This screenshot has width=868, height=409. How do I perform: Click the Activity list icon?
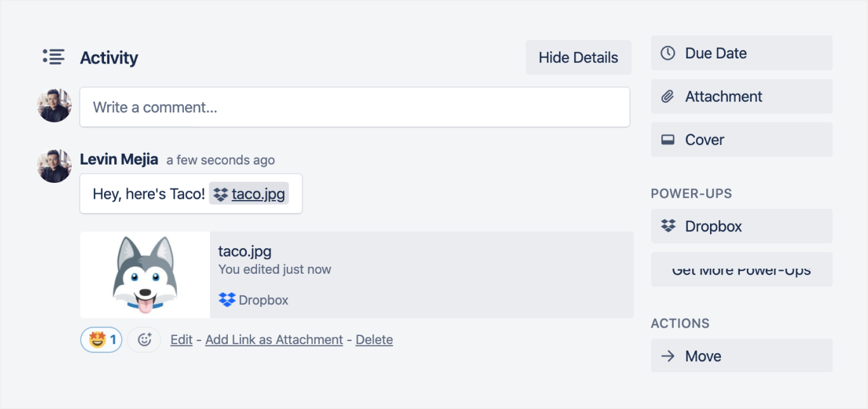click(53, 57)
